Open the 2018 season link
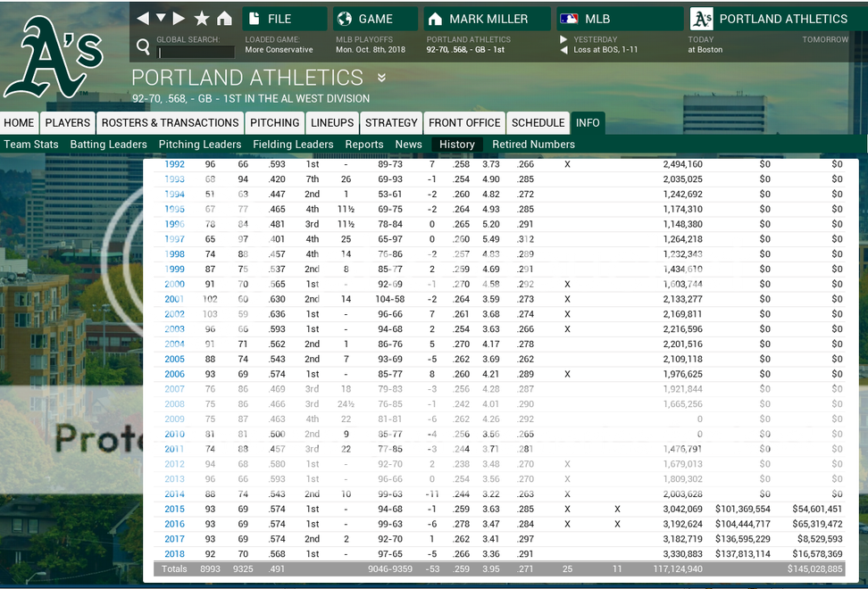The width and height of the screenshot is (868, 589). [174, 553]
